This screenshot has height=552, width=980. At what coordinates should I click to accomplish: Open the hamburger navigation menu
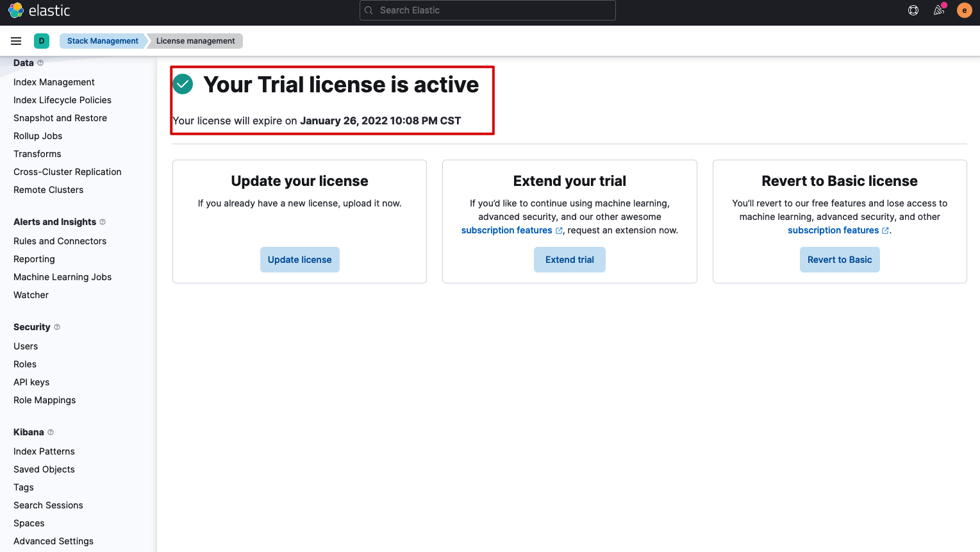tap(16, 41)
